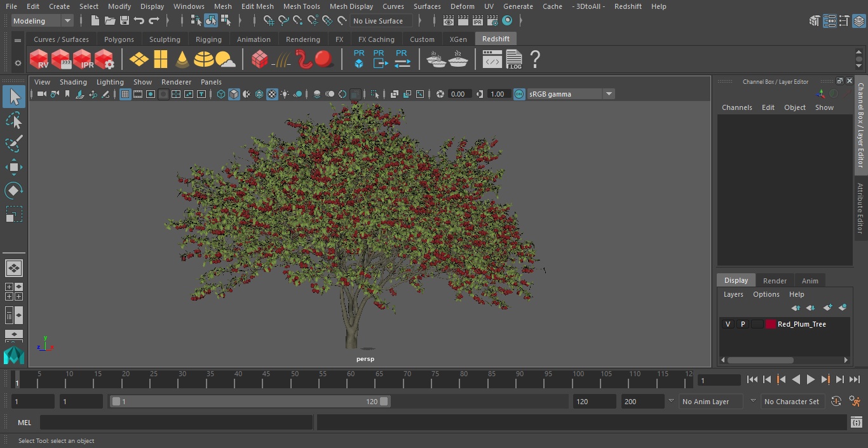Click the auto keyframe icon
This screenshot has width=868, height=448.
point(836,401)
